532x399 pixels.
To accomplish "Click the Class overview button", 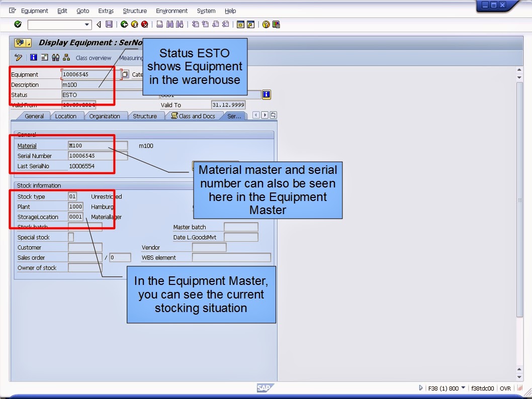I will (94, 57).
